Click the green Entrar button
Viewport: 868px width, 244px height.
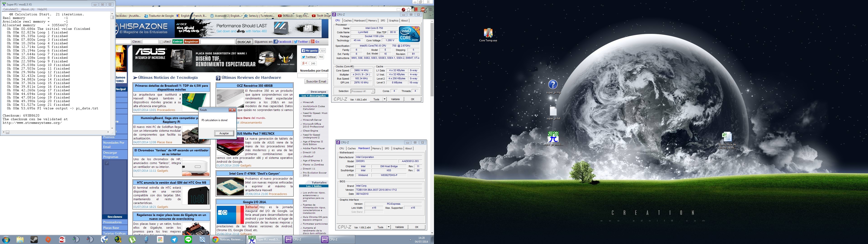click(x=178, y=42)
